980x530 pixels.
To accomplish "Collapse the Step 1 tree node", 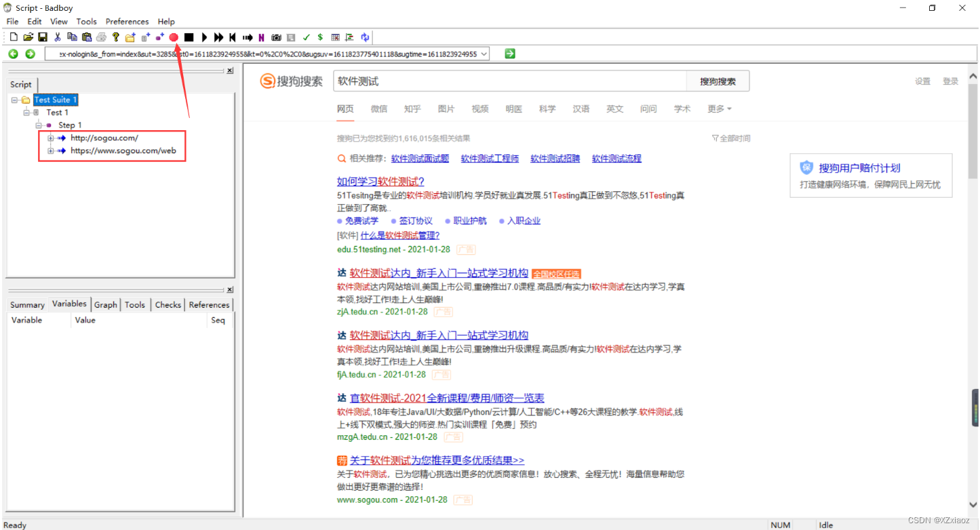I will [39, 125].
